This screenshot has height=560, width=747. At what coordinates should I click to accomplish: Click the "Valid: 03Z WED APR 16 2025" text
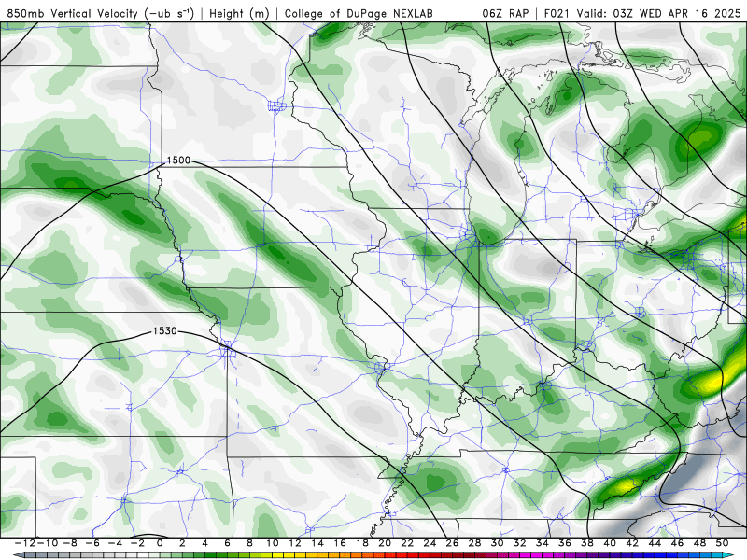coord(659,14)
